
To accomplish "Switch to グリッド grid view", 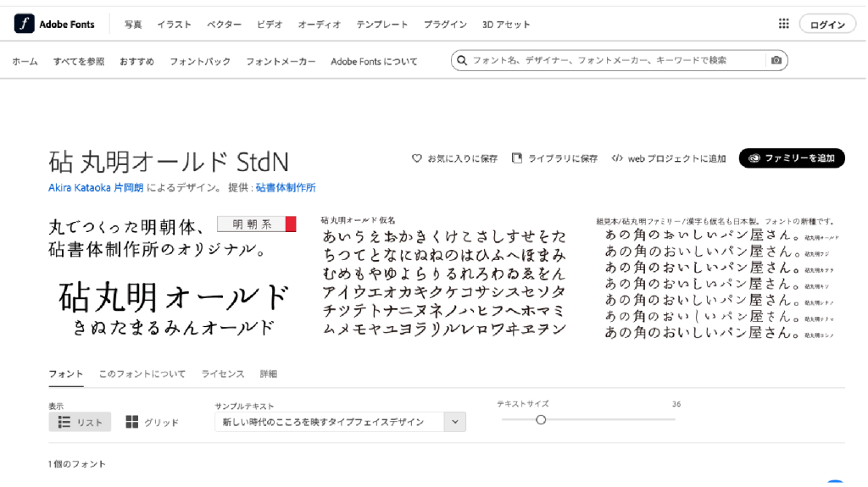I will pyautogui.click(x=153, y=423).
